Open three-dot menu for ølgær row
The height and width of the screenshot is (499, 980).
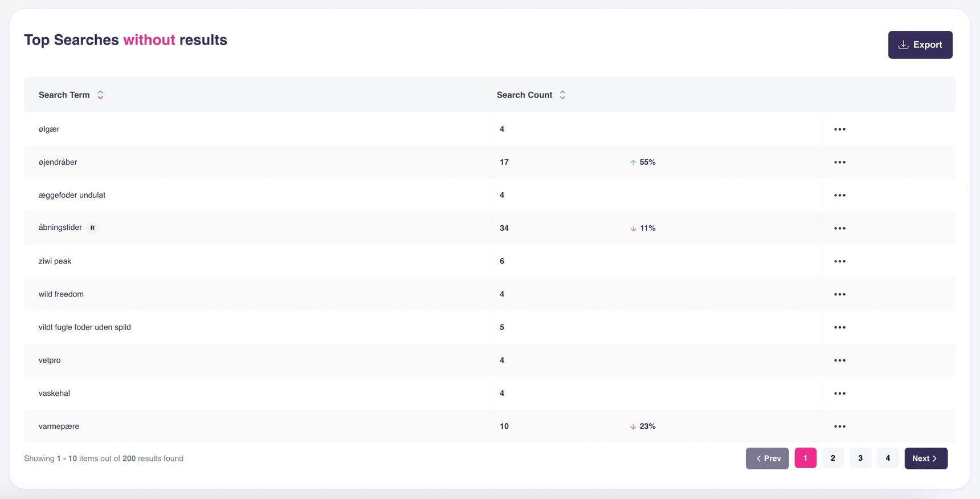[x=839, y=129]
